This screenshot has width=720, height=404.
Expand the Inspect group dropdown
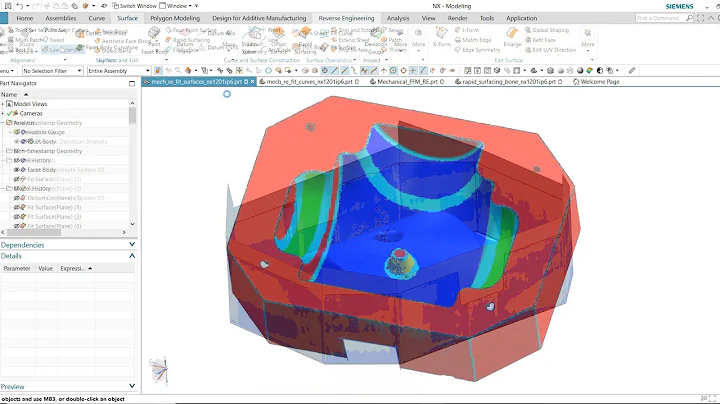[386, 60]
